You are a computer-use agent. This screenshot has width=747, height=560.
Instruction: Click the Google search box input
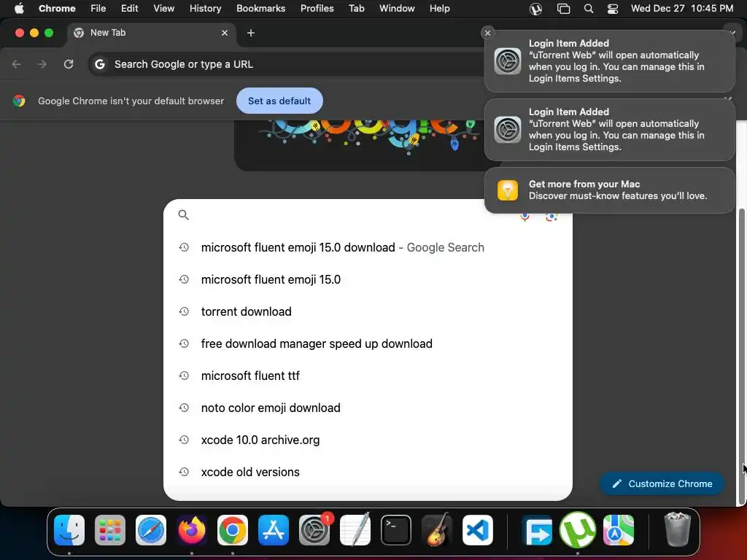click(x=352, y=215)
